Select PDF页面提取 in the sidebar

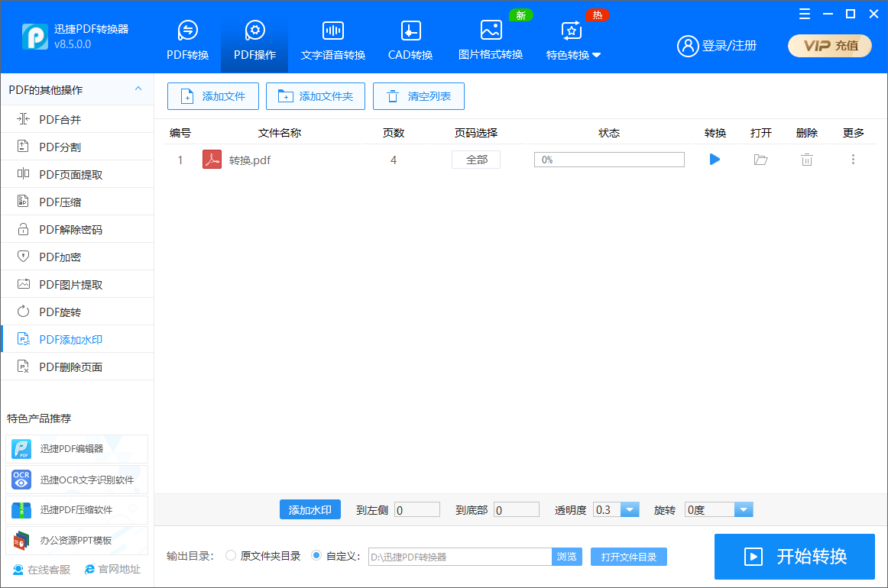tap(78, 174)
